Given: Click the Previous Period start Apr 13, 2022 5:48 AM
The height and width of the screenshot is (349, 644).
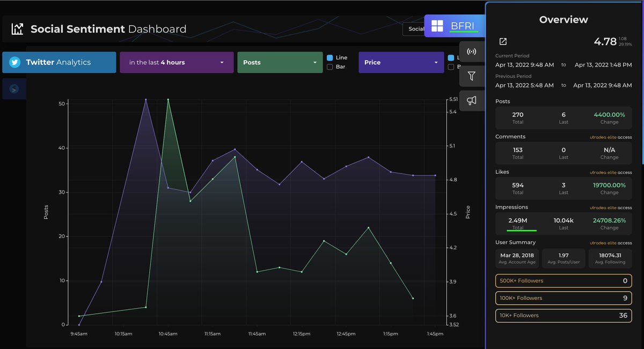Looking at the screenshot, I should coord(524,85).
